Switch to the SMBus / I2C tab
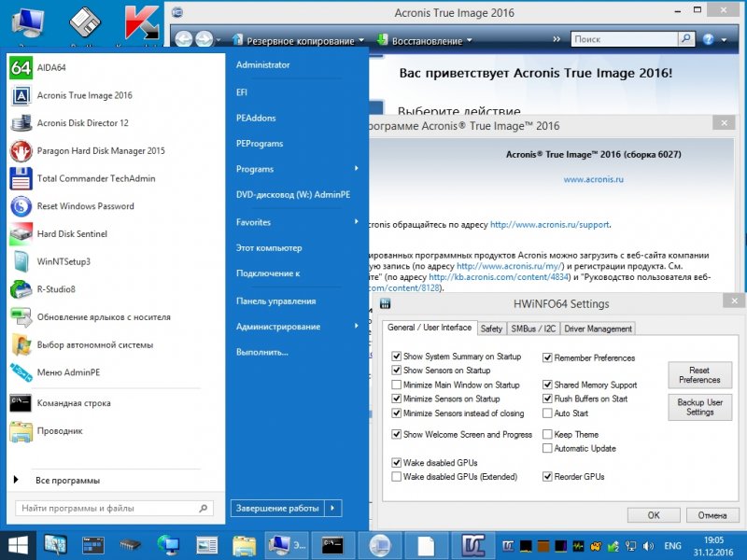The image size is (747, 560). (x=533, y=329)
